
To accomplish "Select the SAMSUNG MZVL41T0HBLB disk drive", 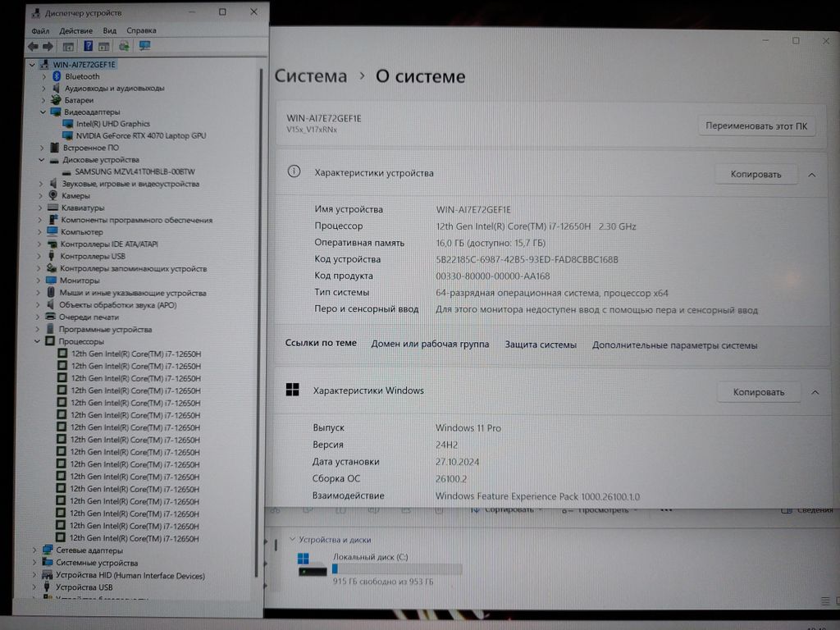I will (x=135, y=171).
